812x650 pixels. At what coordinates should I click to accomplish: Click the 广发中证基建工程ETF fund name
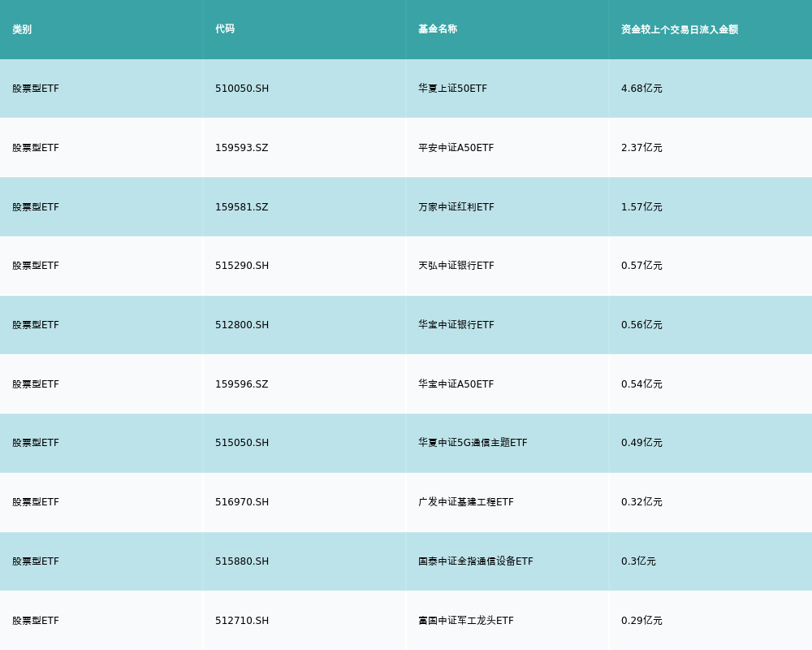point(466,502)
